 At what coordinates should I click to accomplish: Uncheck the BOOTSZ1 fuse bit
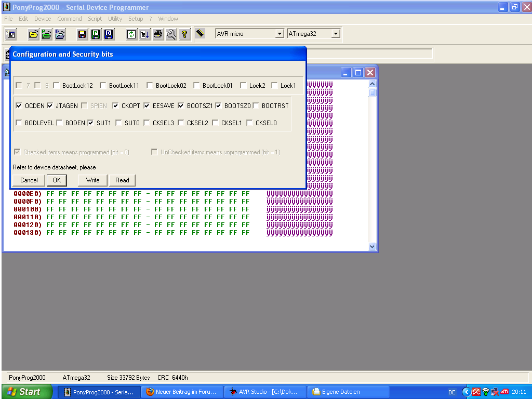coord(181,106)
